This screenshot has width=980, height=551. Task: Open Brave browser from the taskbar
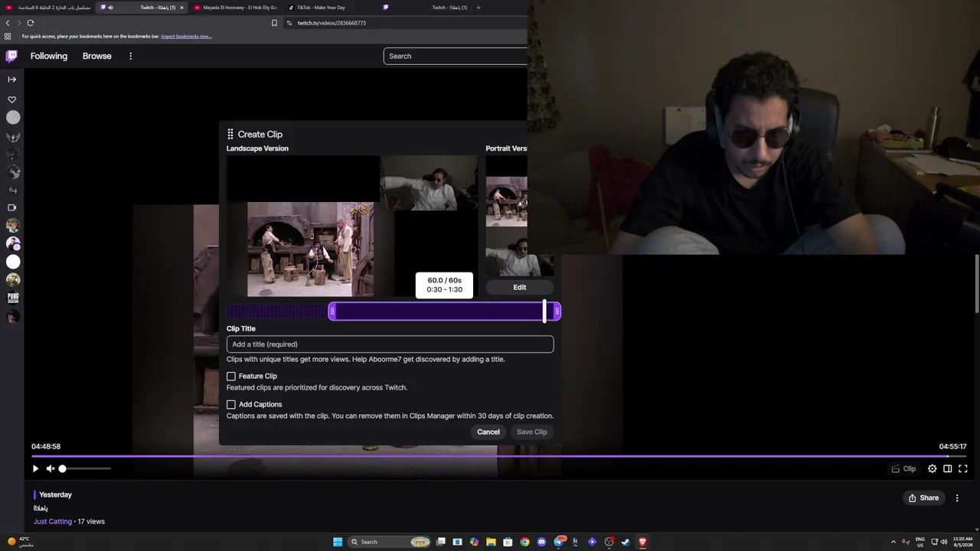tap(642, 542)
